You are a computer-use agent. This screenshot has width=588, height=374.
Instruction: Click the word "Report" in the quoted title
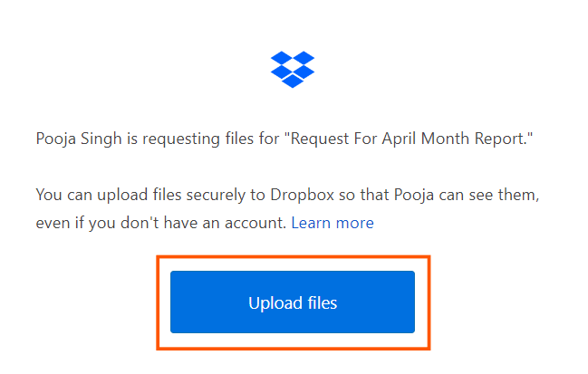[503, 139]
